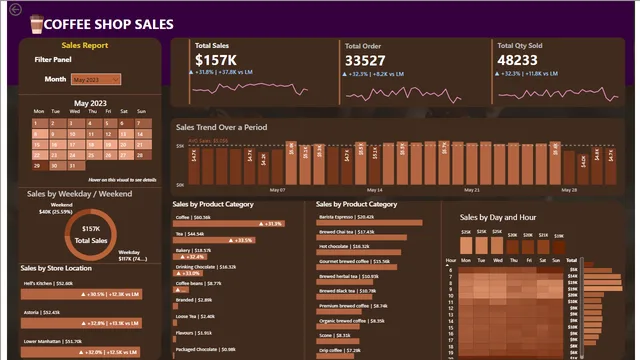Select the Gourmet brewed coffee bar
The height and width of the screenshot is (360, 640).
click(357, 267)
